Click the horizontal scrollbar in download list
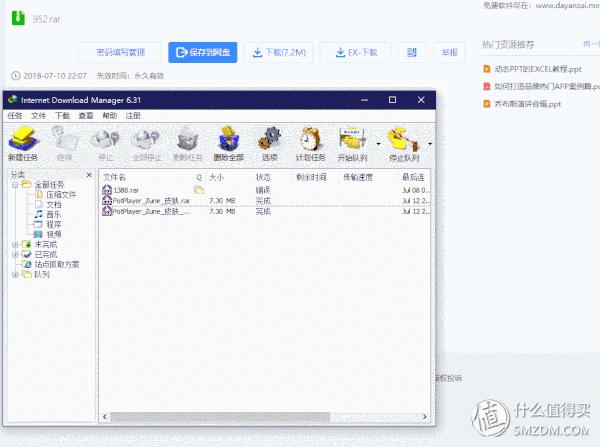Image resolution: width=600 pixels, height=447 pixels. [220, 417]
